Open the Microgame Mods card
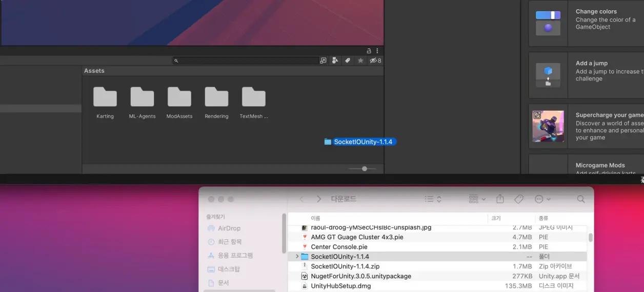 (x=586, y=165)
